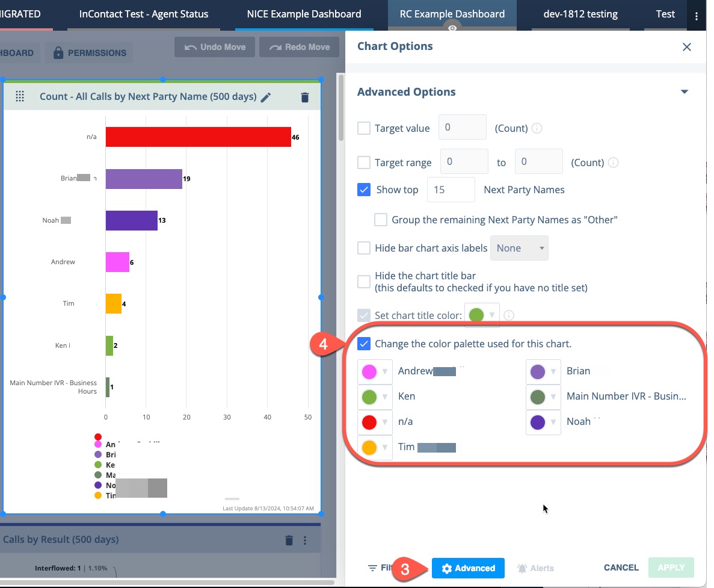Image resolution: width=714 pixels, height=588 pixels.
Task: Open the Alerts bell icon
Action: (x=534, y=568)
